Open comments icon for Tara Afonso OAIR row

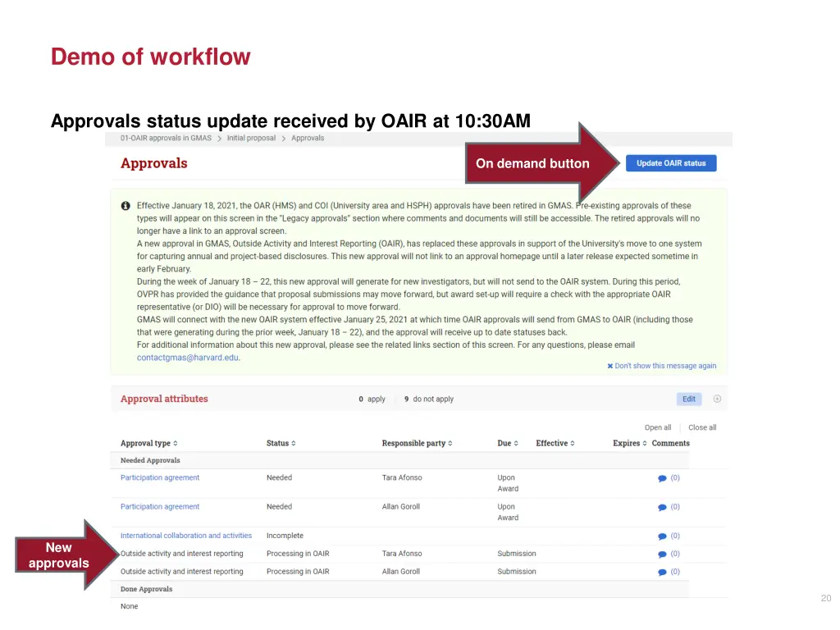[x=662, y=554]
